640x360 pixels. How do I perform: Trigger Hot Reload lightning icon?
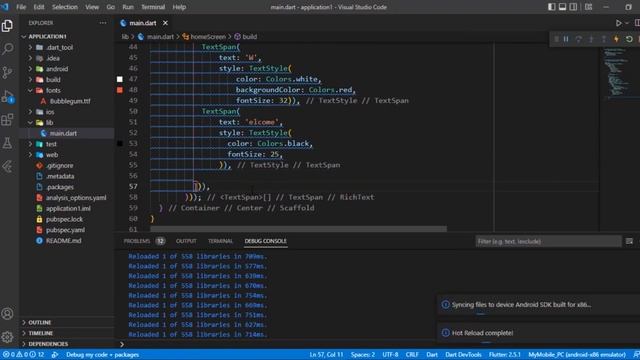pos(616,39)
